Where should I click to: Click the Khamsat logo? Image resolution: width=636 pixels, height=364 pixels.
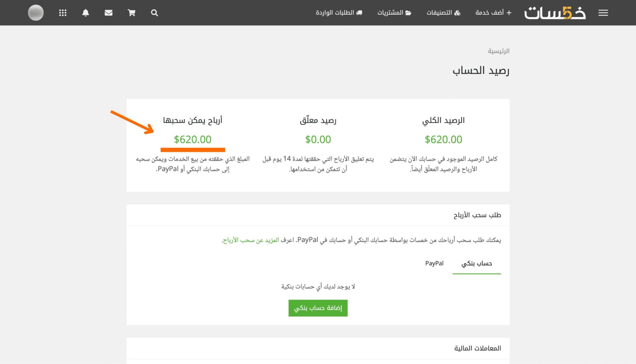click(555, 13)
